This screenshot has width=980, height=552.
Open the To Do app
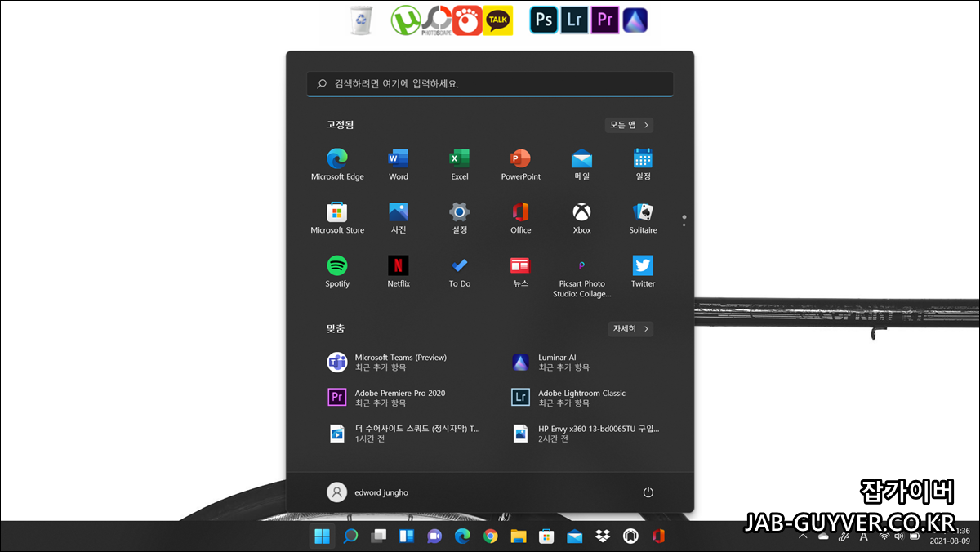click(460, 271)
